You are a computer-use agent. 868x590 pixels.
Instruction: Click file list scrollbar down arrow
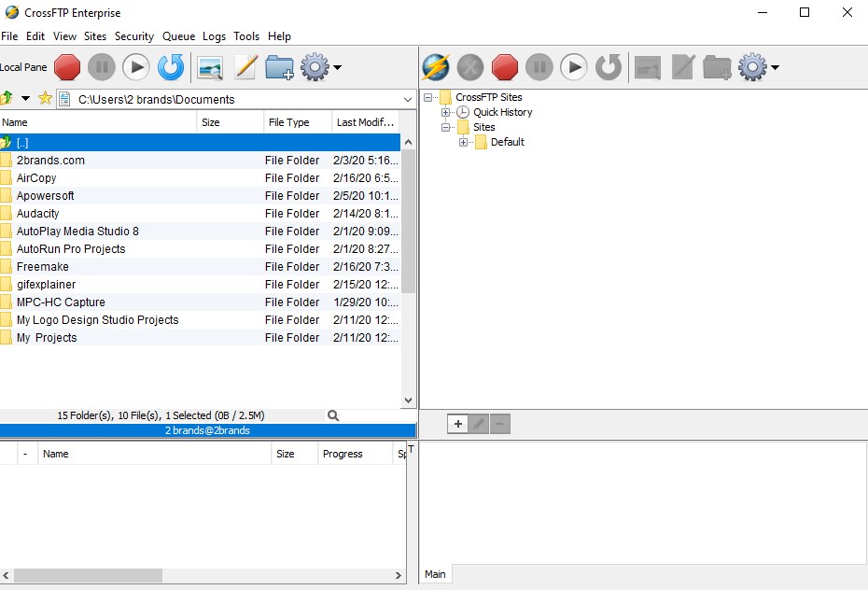[409, 400]
